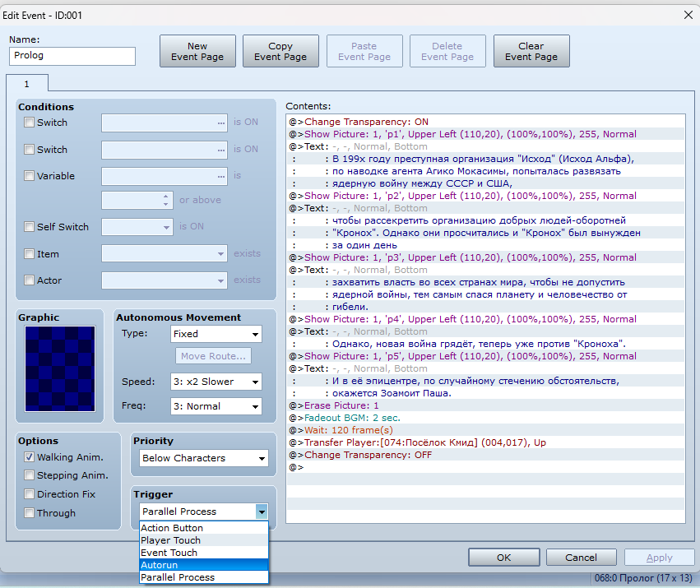Check the Direction Fix option
This screenshot has width=700, height=588.
click(29, 494)
